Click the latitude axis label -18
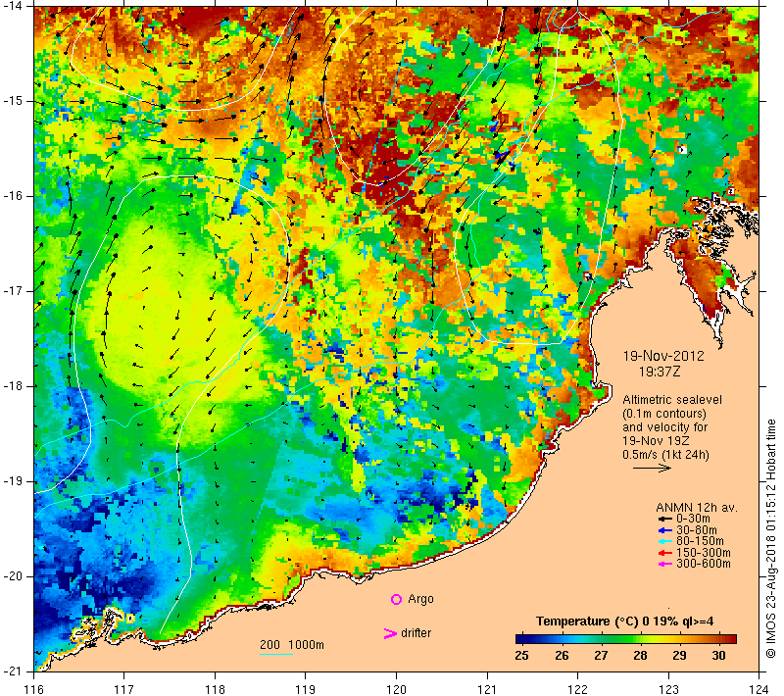The width and height of the screenshot is (784, 696). pos(13,386)
